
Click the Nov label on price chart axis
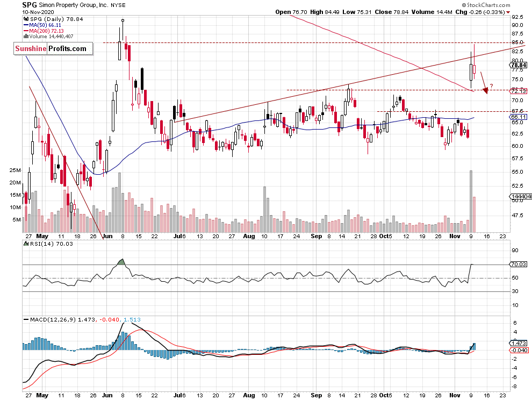click(455, 236)
